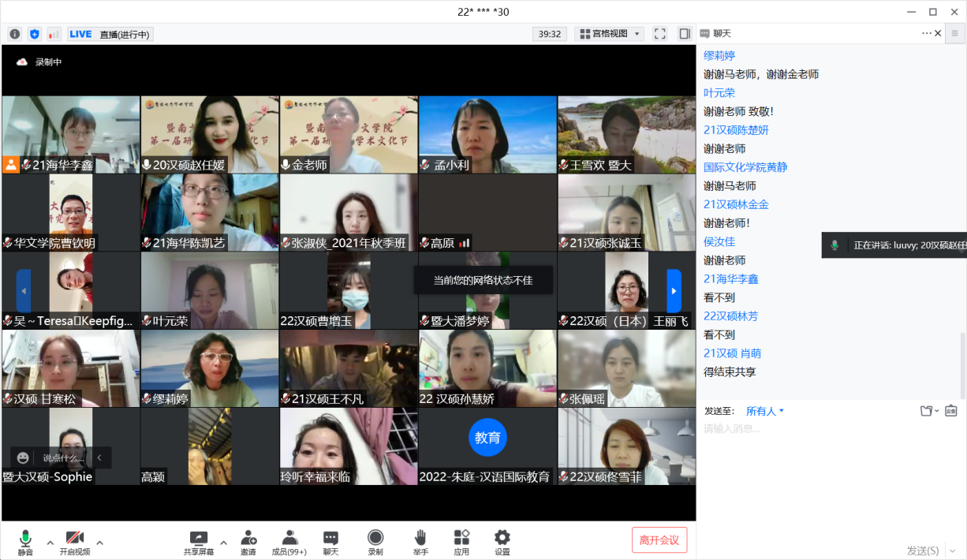Toggle the microphone mute (静音) button
This screenshot has height=560, width=967.
tap(25, 543)
